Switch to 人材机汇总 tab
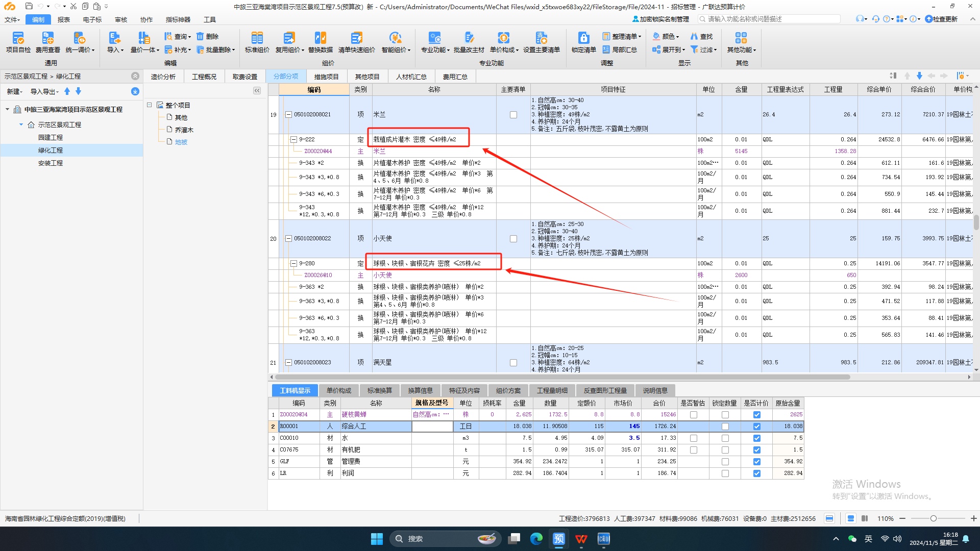Screen dimensions: 980x551 click(411, 77)
